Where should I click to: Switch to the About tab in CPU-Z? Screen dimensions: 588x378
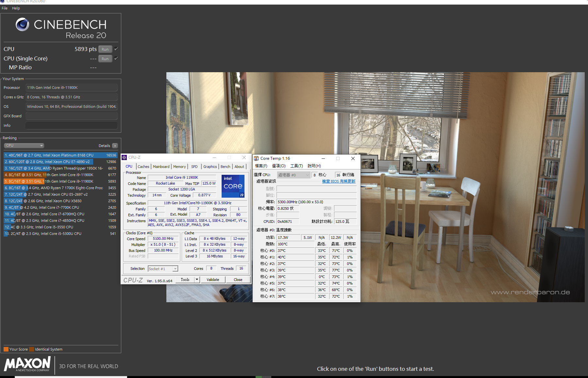click(239, 167)
